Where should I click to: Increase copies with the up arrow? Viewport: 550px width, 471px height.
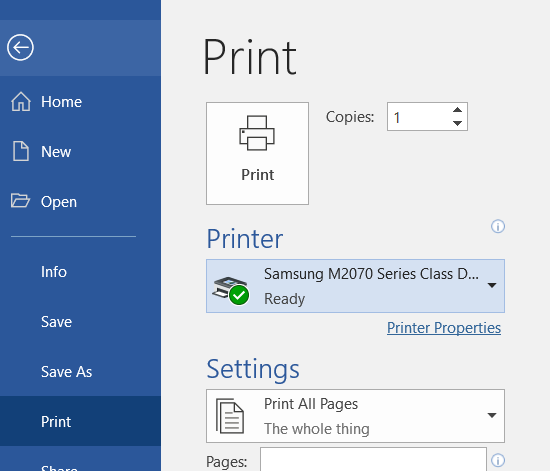point(457,110)
